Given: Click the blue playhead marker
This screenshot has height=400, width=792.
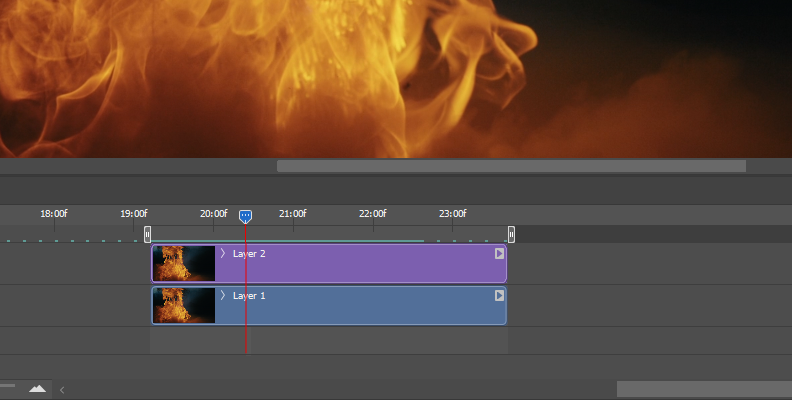Looking at the screenshot, I should (245, 216).
